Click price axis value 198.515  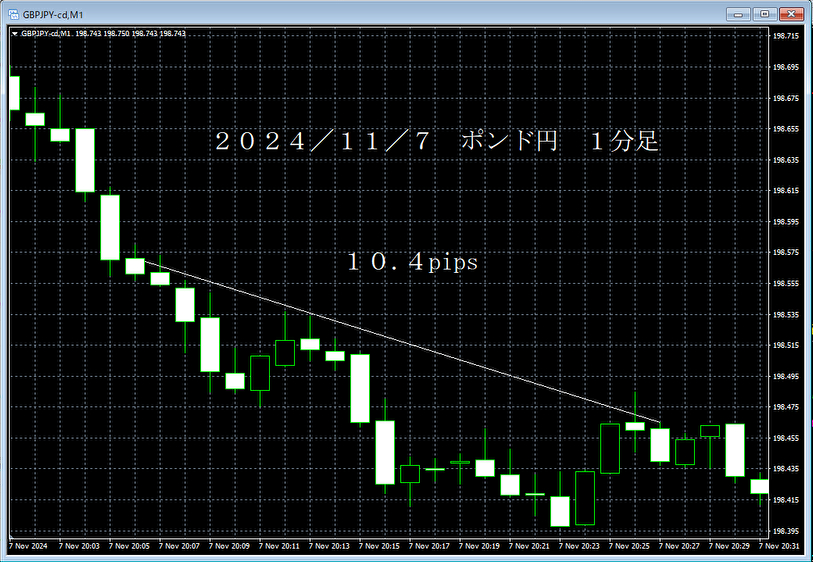pos(786,345)
